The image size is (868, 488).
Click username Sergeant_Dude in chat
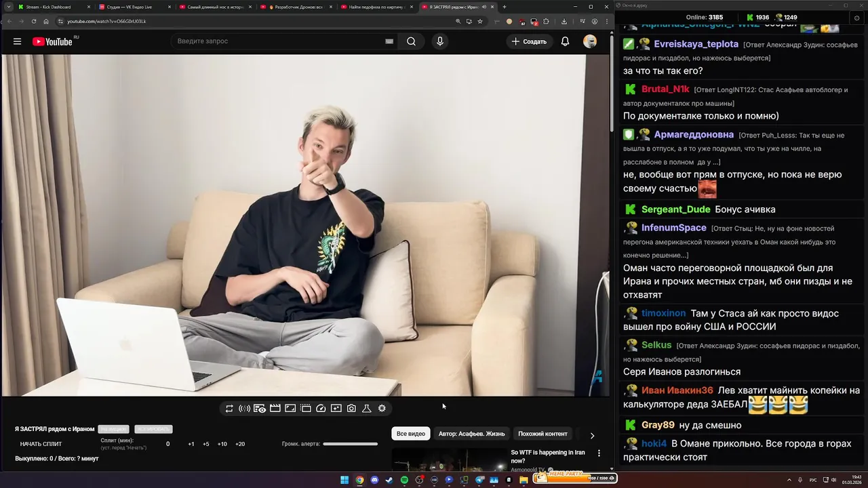coord(676,209)
